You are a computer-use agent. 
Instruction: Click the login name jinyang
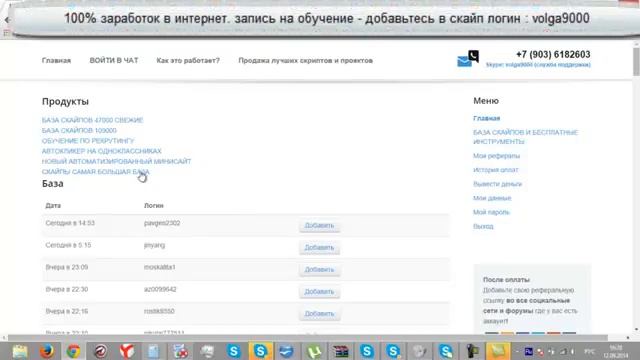click(x=154, y=245)
